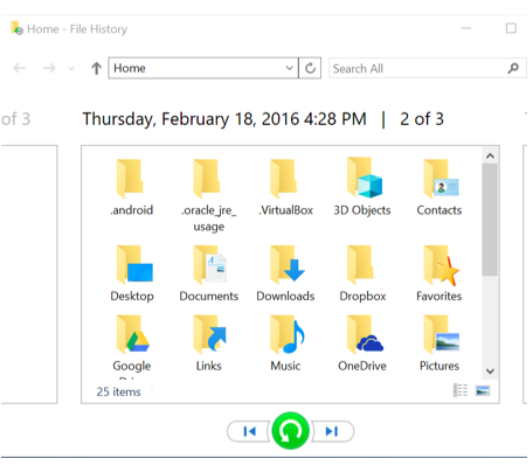Open the Contacts folder
This screenshot has height=468, width=531.
[x=439, y=188]
